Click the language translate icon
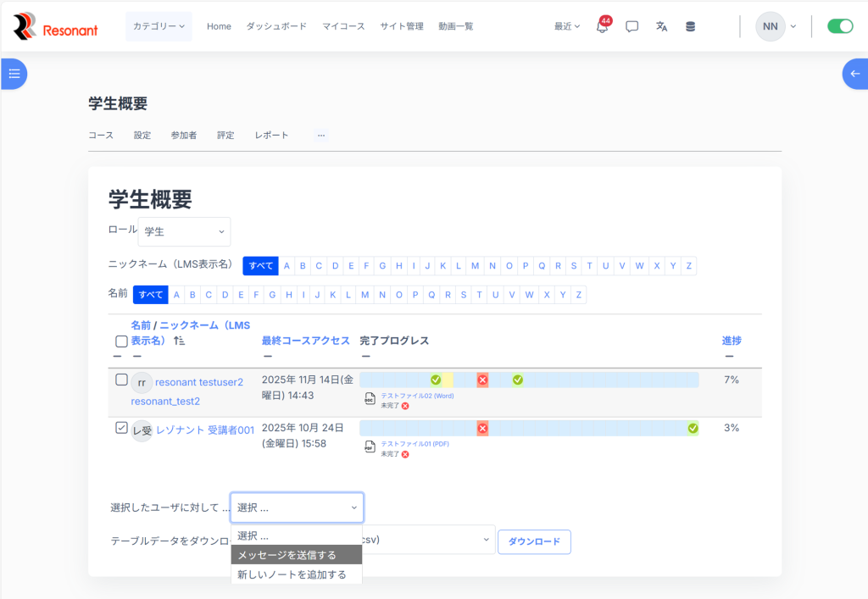This screenshot has width=868, height=599. click(x=661, y=26)
